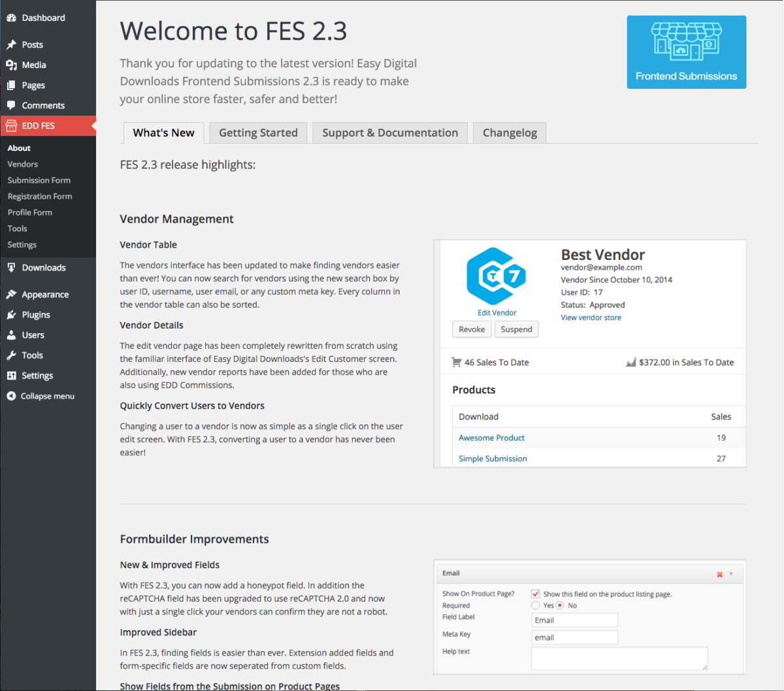
Task: Open Submission Form in EDD FES submenu
Action: point(39,180)
